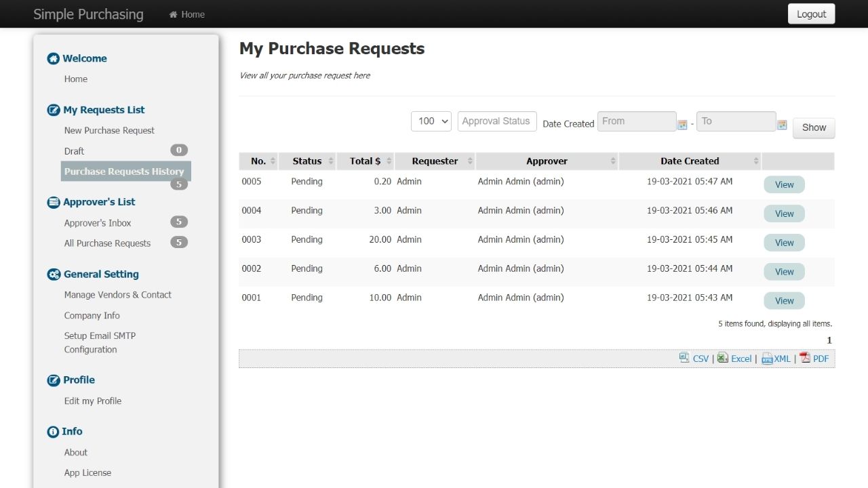Export the table using the PDF icon
Screen dimensions: 868x488
pyautogui.click(x=805, y=358)
